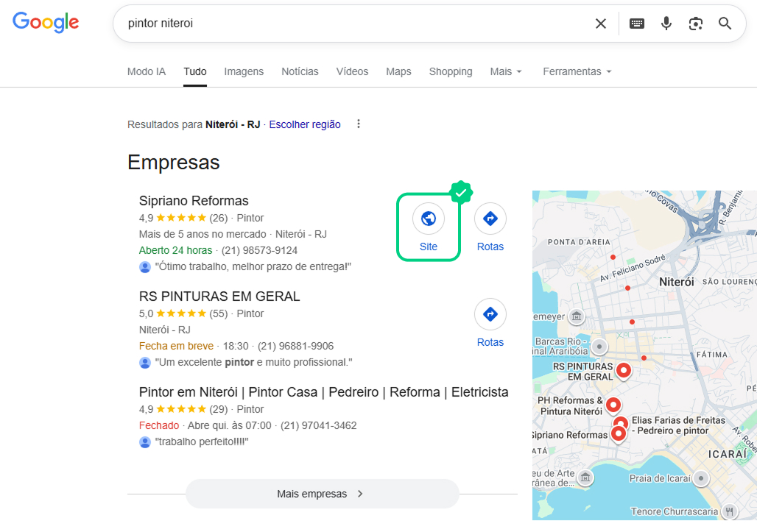This screenshot has height=532, width=757.
Task: Place cursor in the search input field
Action: pos(295,23)
